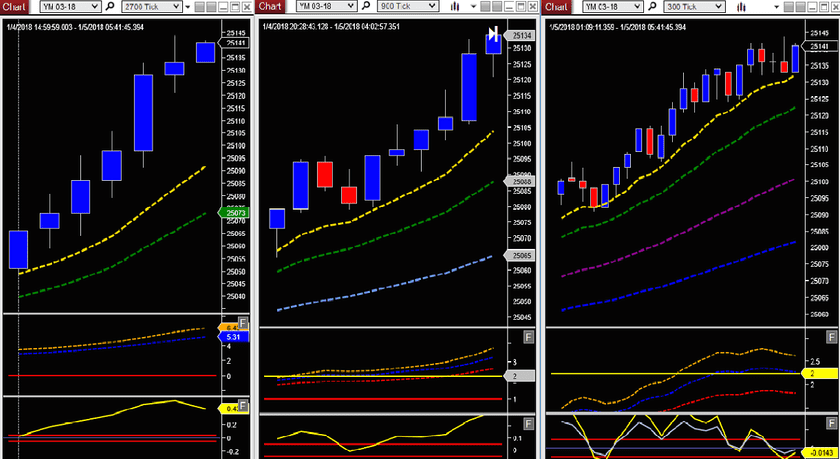The image size is (840, 459).
Task: Click the gray 25088 price marker
Action: tap(519, 182)
